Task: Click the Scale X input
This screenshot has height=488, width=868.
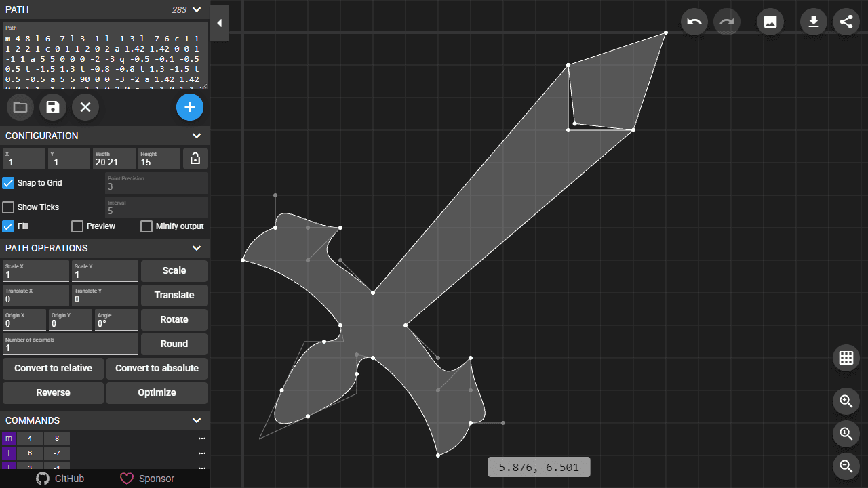Action: [x=36, y=271]
